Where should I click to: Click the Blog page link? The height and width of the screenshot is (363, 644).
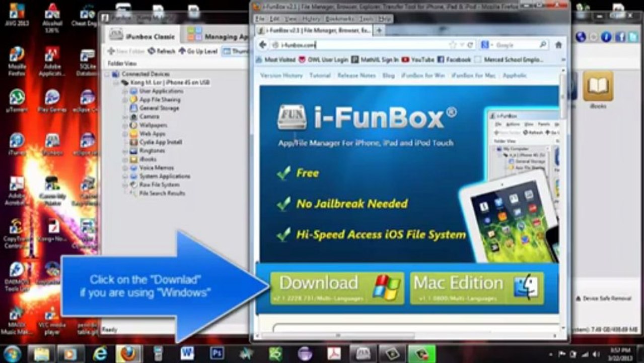click(x=388, y=75)
